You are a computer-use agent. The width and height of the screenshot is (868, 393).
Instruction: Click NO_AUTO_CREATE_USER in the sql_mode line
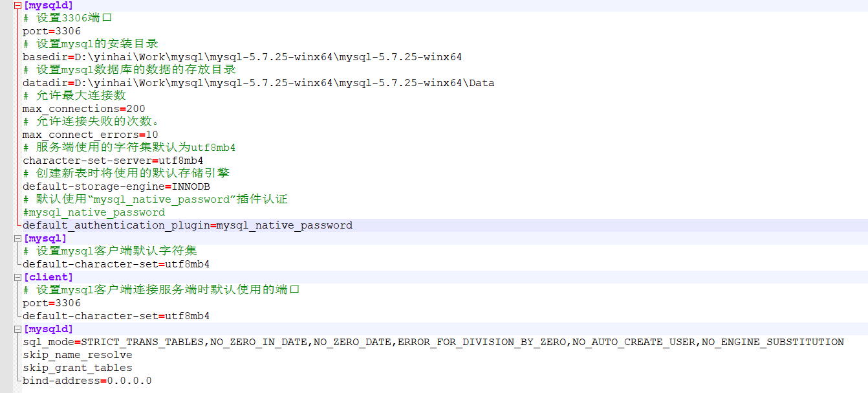coord(634,342)
